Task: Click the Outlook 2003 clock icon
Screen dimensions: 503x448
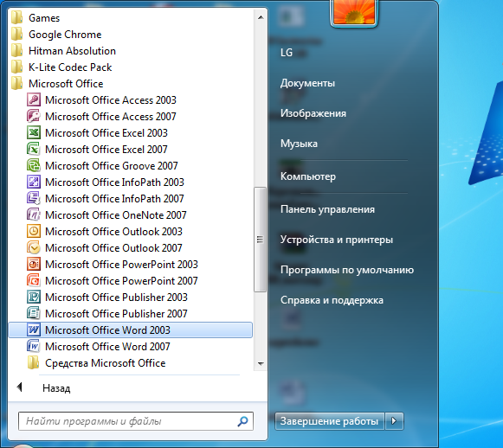Action: tap(34, 232)
